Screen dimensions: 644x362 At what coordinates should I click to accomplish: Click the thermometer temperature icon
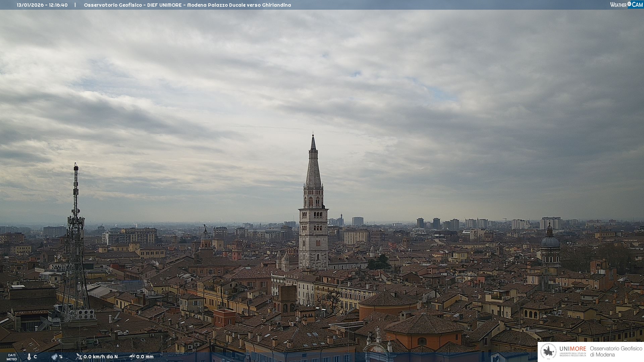[x=29, y=357]
